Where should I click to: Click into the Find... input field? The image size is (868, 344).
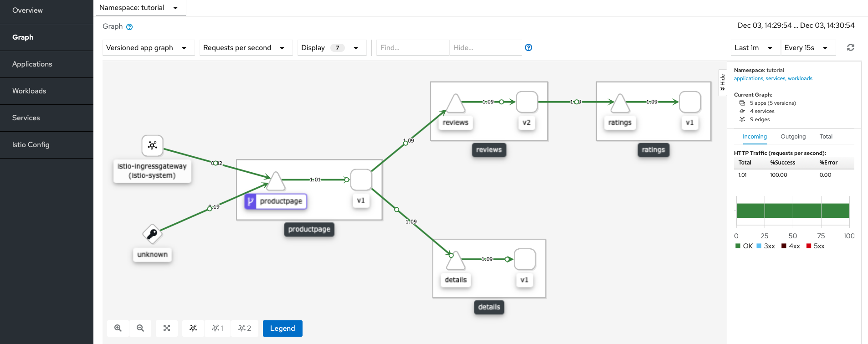[412, 48]
